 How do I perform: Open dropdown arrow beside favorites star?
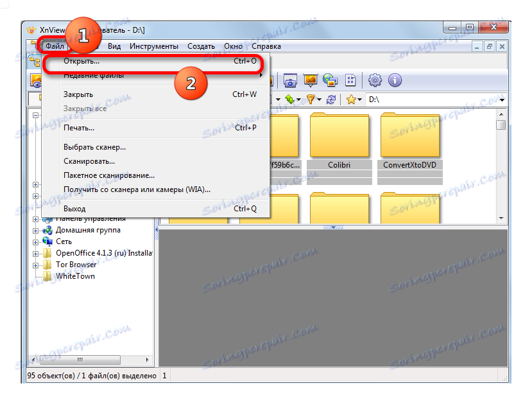pos(359,100)
